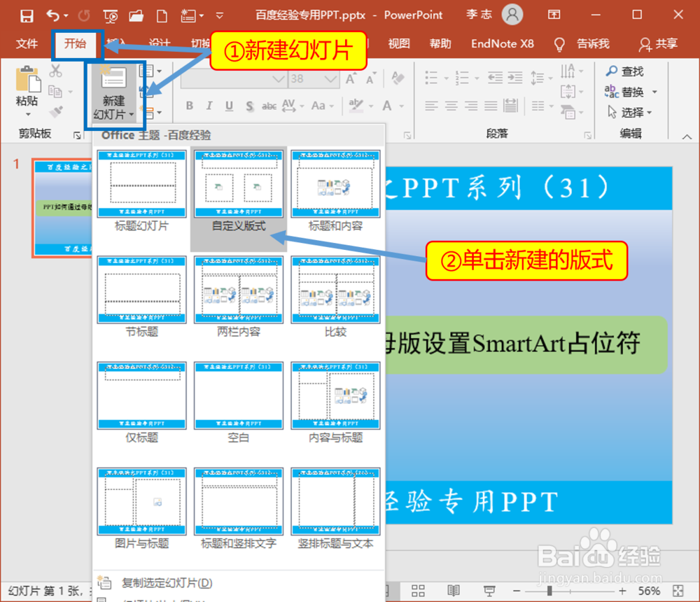Open the Change Case Aa dropdown
700x602 pixels.
(322, 106)
